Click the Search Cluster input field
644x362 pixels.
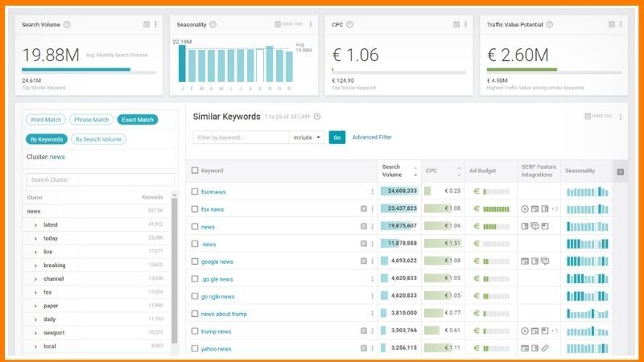click(x=100, y=179)
